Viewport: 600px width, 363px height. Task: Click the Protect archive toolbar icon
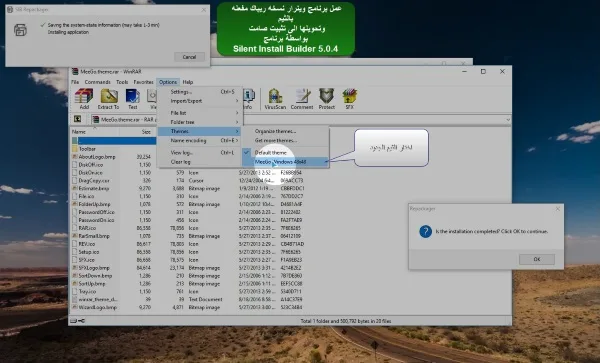point(326,99)
